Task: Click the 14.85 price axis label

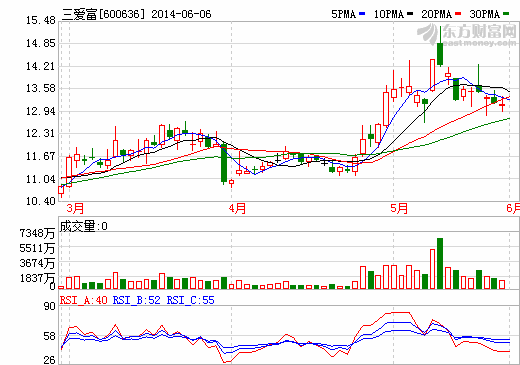Action: pos(41,43)
